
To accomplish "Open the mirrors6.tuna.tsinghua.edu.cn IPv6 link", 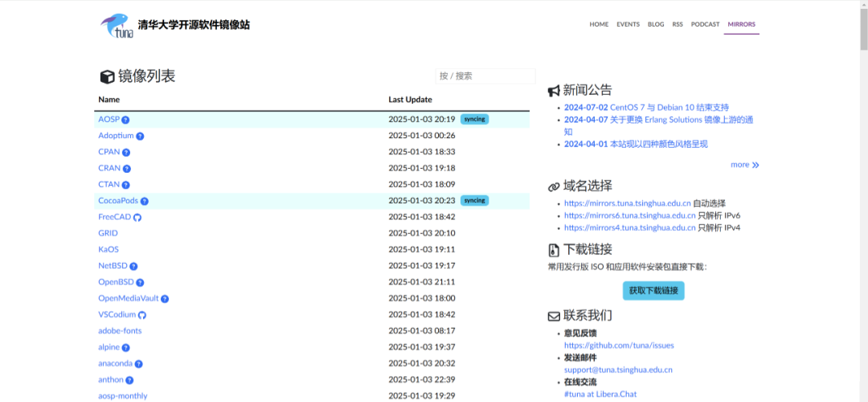I will (629, 215).
